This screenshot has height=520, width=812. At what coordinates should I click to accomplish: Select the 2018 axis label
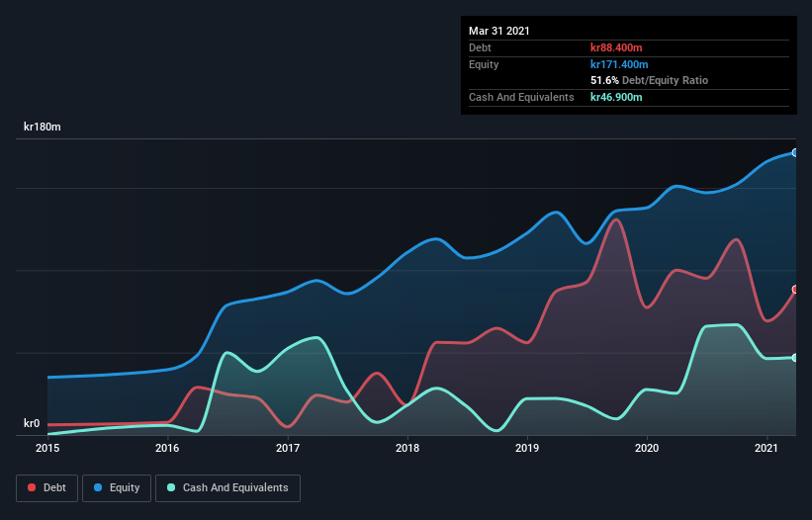pyautogui.click(x=407, y=448)
